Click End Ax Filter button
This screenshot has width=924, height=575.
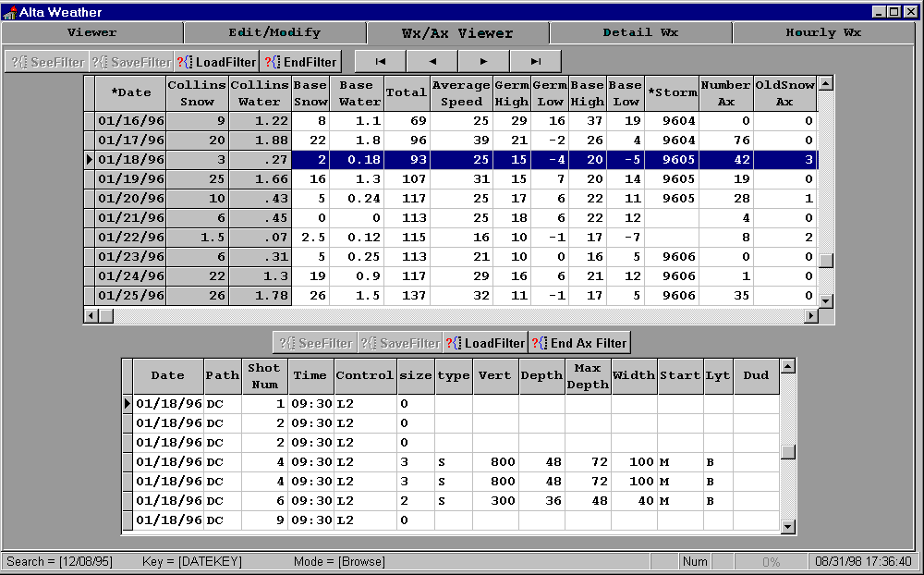click(580, 343)
